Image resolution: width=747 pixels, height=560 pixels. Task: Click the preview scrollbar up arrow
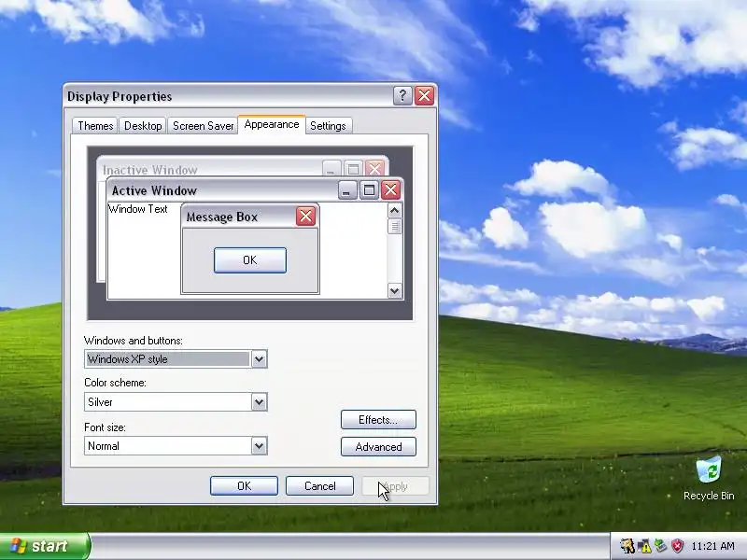point(394,211)
